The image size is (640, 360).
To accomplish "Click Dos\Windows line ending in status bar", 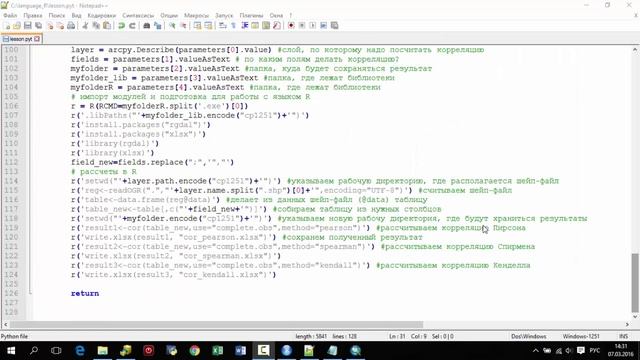I will tap(529, 336).
